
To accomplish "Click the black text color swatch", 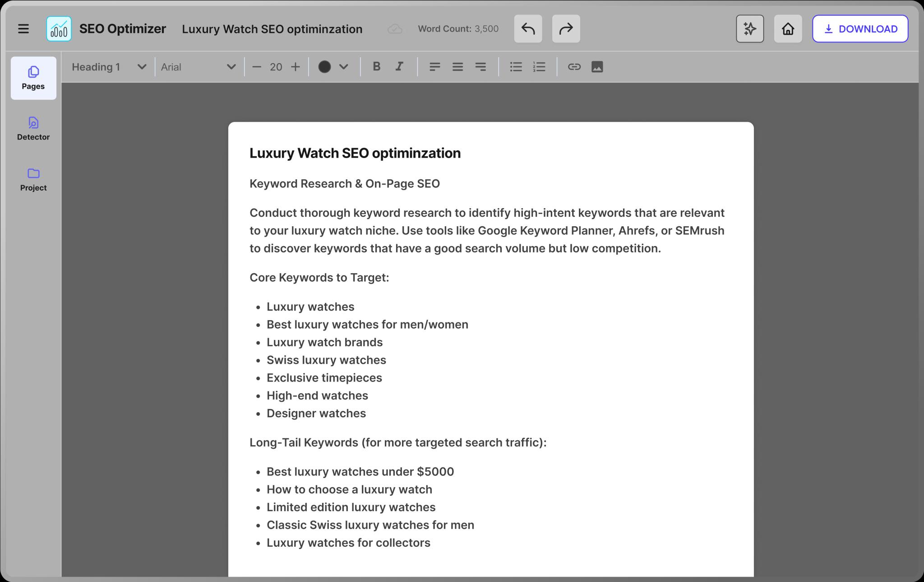I will tap(324, 67).
